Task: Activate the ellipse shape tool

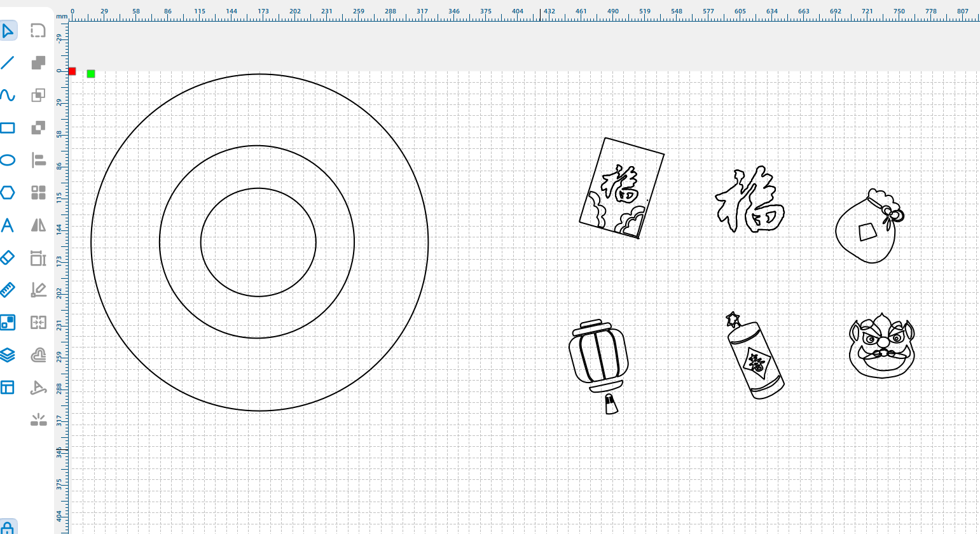Action: click(8, 160)
